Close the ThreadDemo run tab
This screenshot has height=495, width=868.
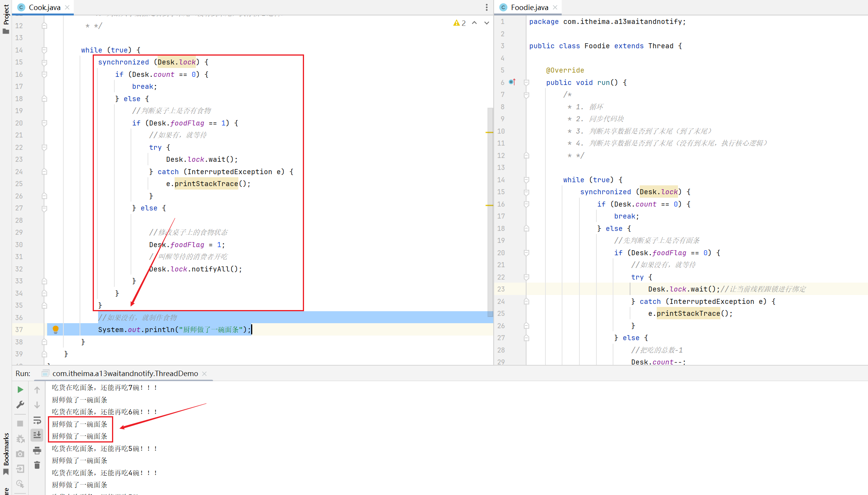click(204, 373)
